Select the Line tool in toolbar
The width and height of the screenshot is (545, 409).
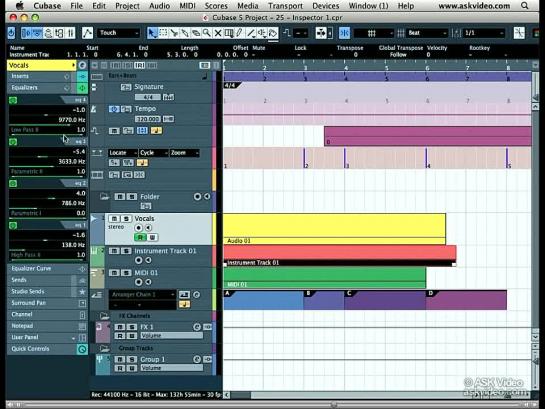coord(251,33)
